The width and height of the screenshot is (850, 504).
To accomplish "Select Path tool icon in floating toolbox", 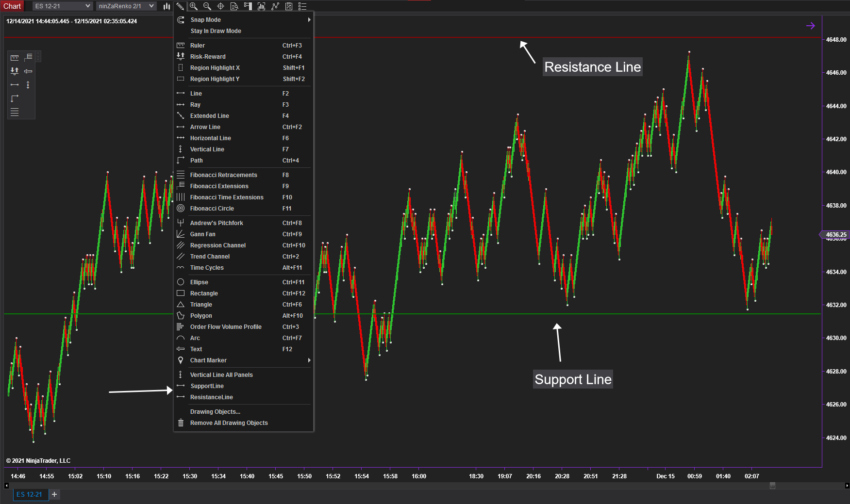I will click(15, 98).
